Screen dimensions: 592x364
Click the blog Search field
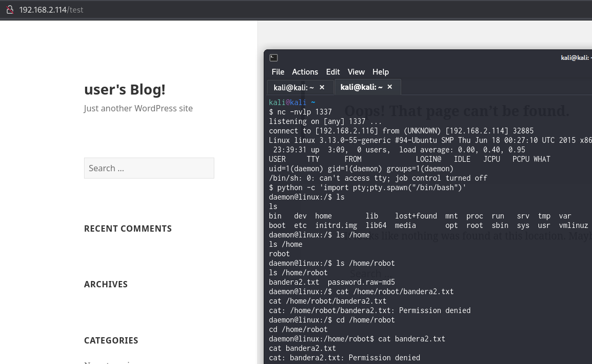149,168
